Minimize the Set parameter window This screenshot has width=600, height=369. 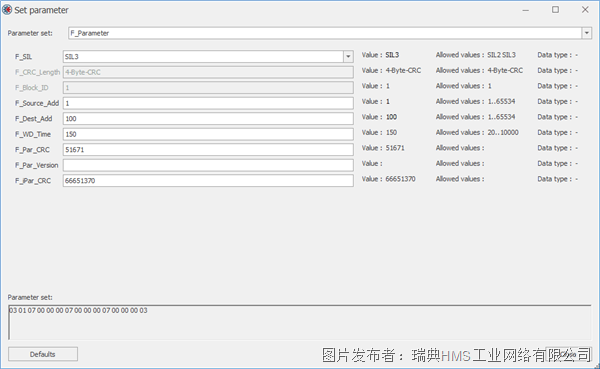[x=526, y=10]
